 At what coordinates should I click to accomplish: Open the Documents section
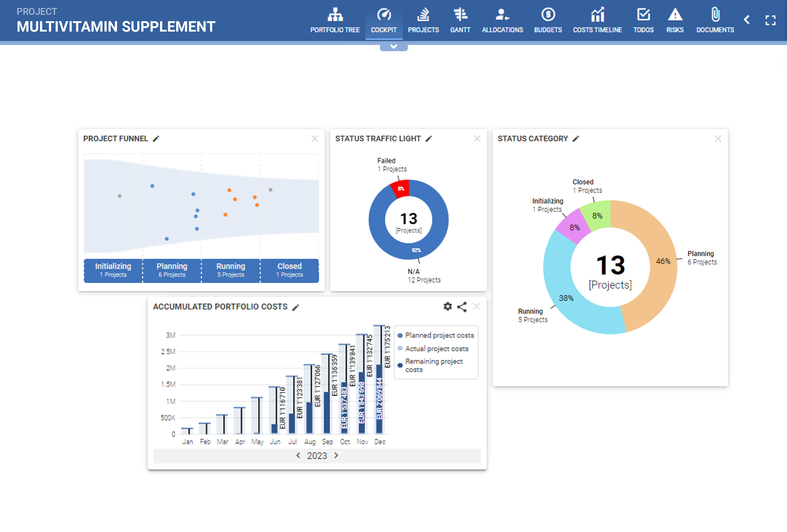tap(715, 20)
